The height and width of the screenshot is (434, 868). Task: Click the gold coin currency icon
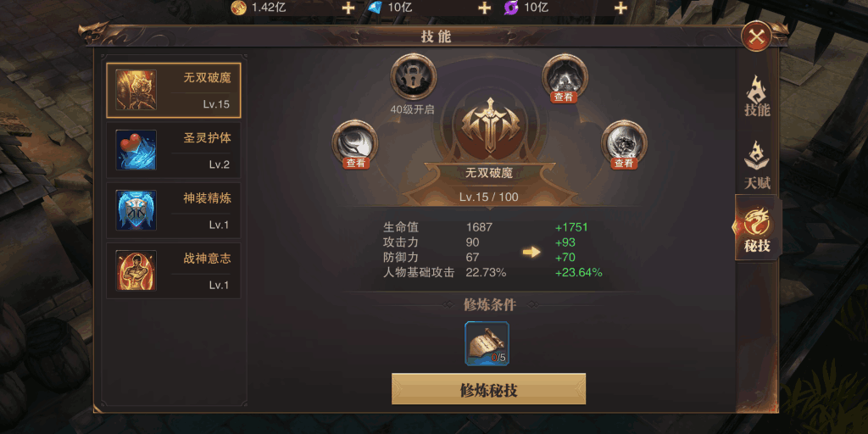tap(238, 7)
